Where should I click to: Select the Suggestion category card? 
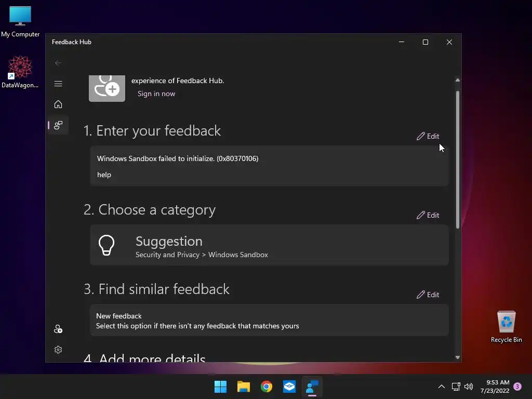coord(269,245)
